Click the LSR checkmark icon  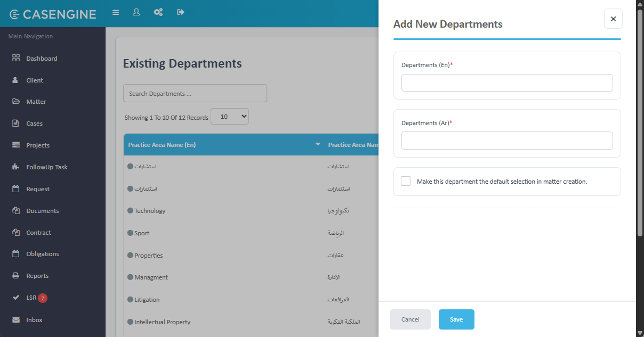(x=16, y=297)
